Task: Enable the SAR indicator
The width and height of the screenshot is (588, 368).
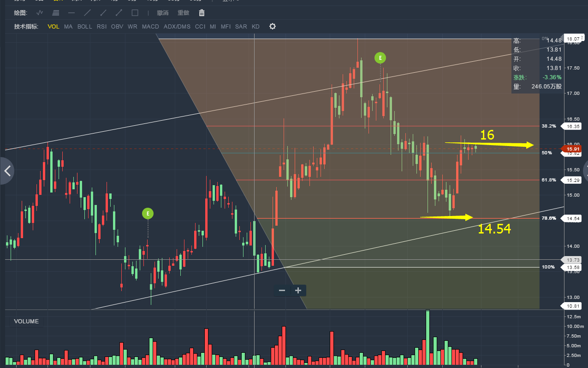Action: coord(241,27)
